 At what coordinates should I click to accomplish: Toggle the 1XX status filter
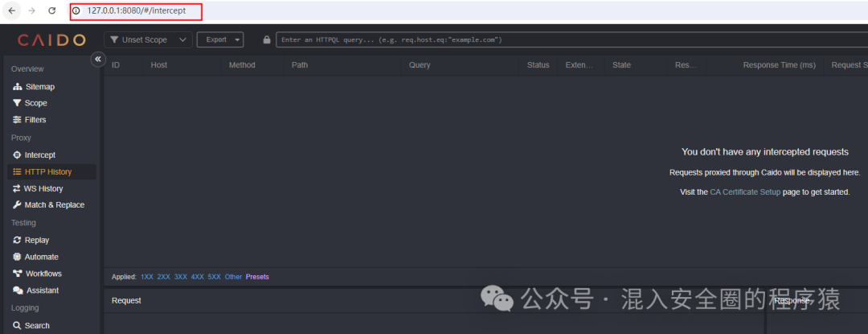point(147,277)
